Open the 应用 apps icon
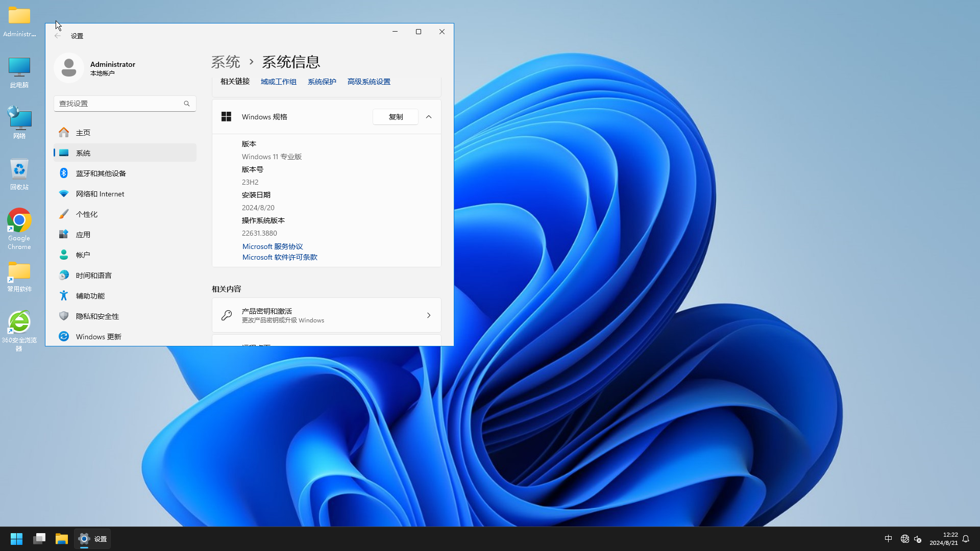The image size is (980, 551). click(x=64, y=235)
